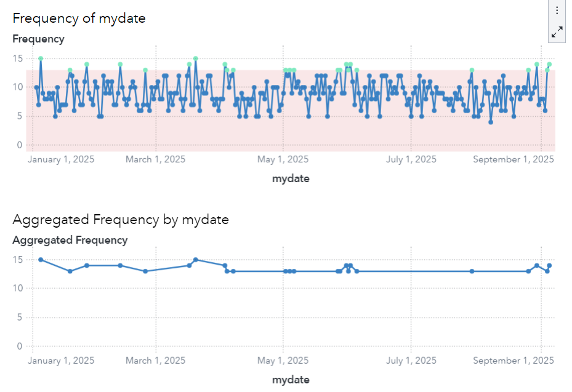
Task: Select the first data point in Aggregated Frequency chart
Action: (41, 260)
